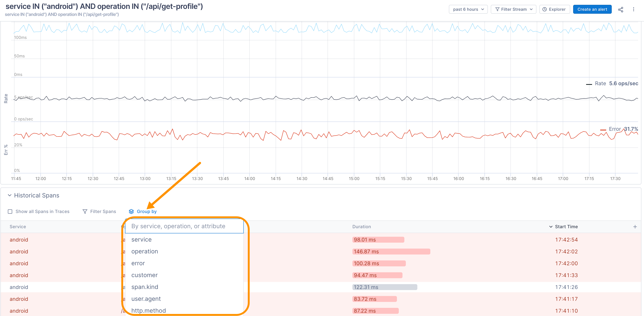Open the three-dot more options menu
This screenshot has width=644, height=316.
point(633,9)
